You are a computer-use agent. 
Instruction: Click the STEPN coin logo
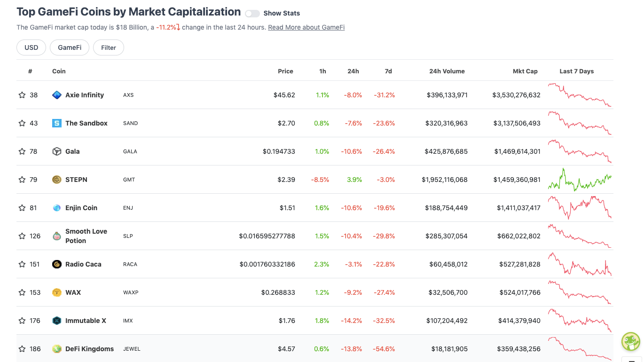tap(57, 180)
